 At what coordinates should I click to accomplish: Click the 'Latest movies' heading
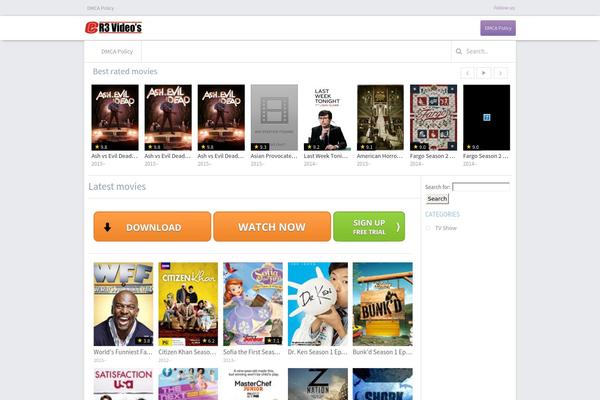tap(117, 186)
